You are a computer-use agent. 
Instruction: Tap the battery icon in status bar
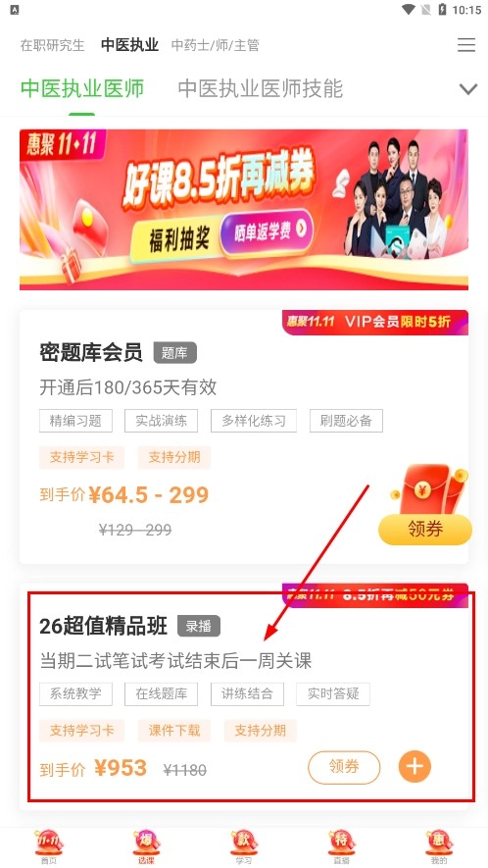(442, 10)
